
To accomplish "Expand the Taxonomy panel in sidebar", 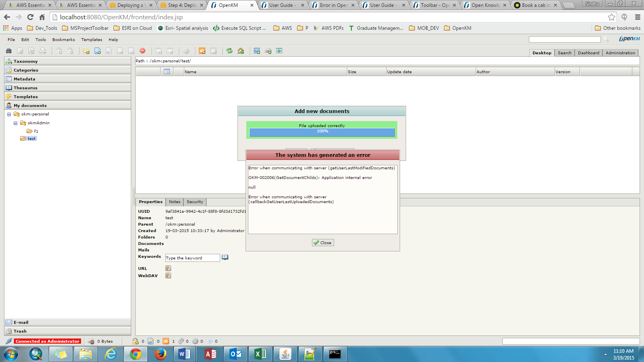I will [26, 61].
